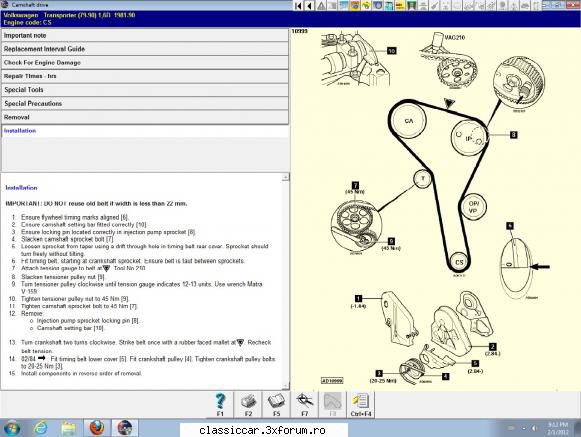Screen dimensions: 581x437
Task: Open the Windows Start menu
Action: (x=11, y=428)
